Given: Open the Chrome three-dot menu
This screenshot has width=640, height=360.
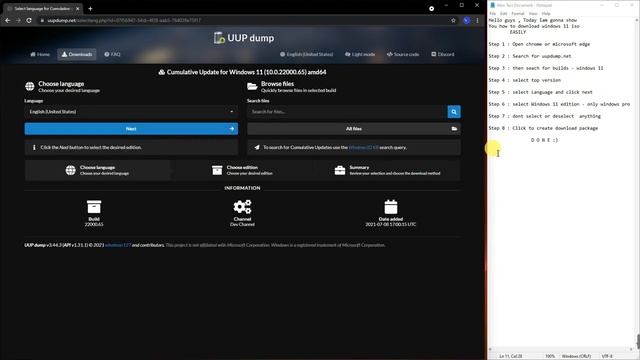Looking at the screenshot, I should (x=478, y=20).
